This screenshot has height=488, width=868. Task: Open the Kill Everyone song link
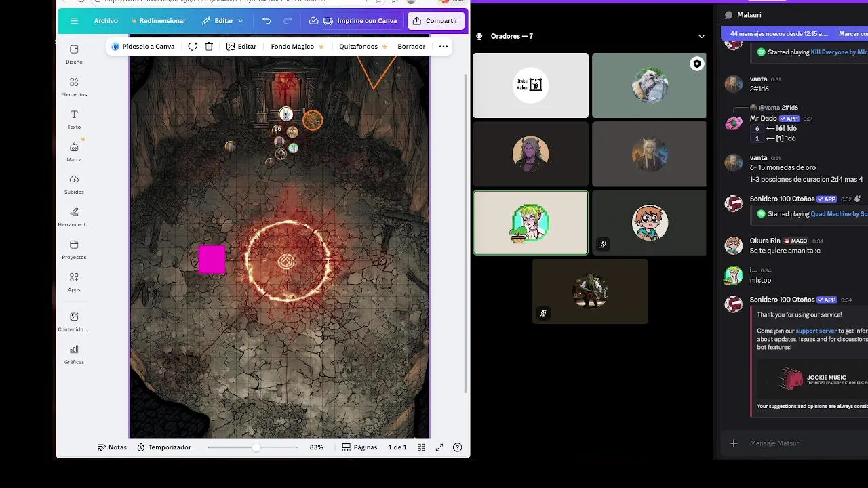pos(839,52)
